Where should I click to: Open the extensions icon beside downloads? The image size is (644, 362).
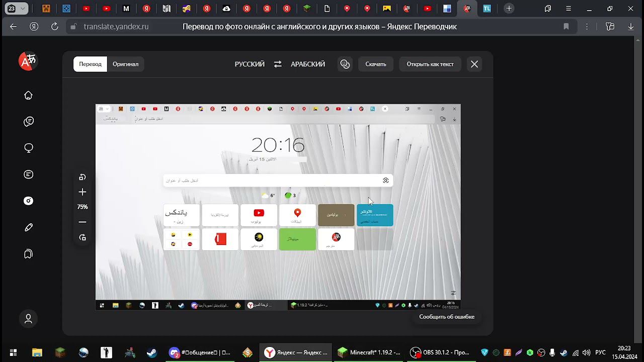610,27
